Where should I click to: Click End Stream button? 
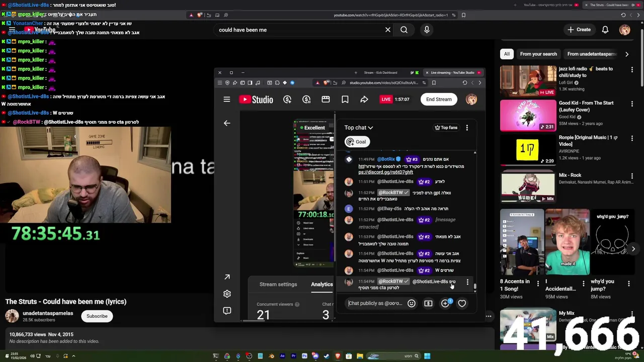click(x=439, y=100)
